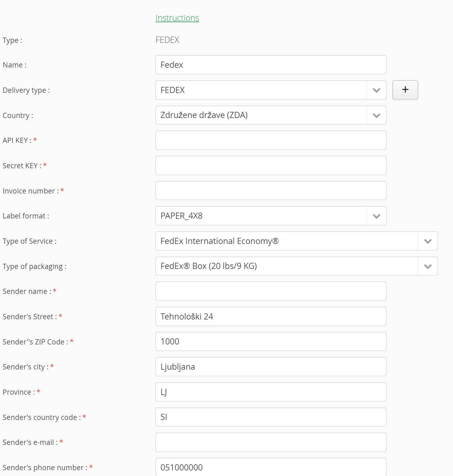Open the Country dropdown showing Združene države
453x476 pixels.
(271, 115)
